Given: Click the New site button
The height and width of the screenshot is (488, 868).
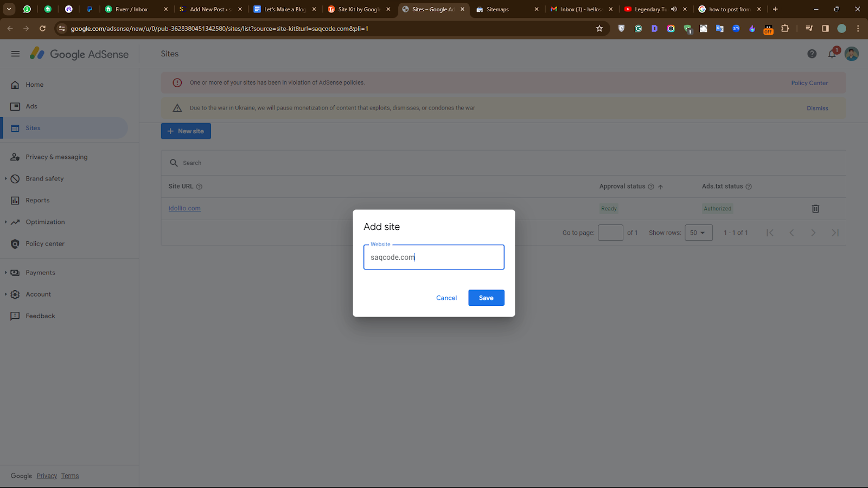Looking at the screenshot, I should click(x=186, y=131).
